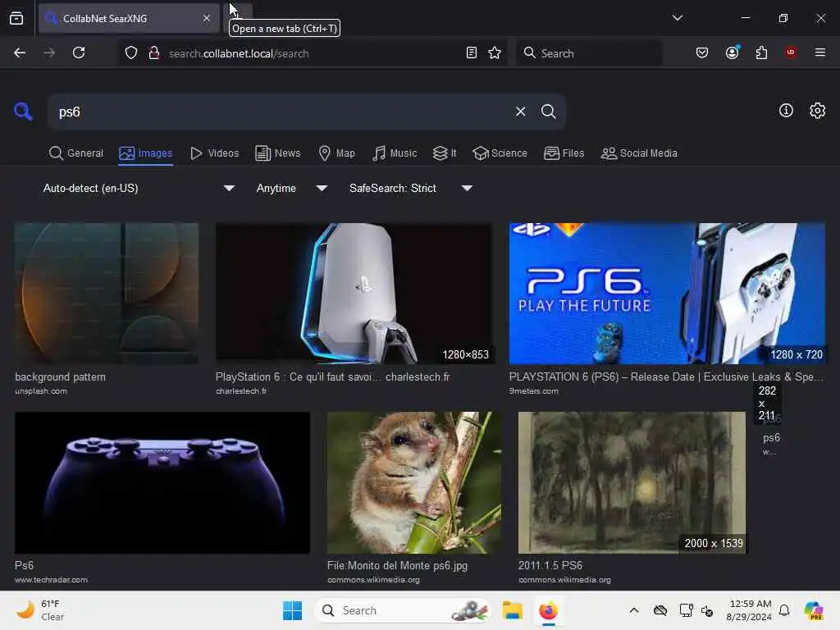This screenshot has width=840, height=630.
Task: Open uBlock Origin extension icon
Action: coord(791,52)
